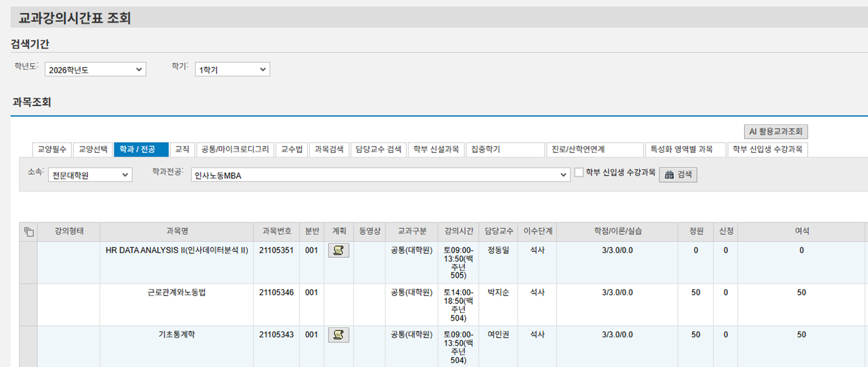Screen dimensions: 868x367
Task: Open syllabus icon for HR DATA ANALYSIS II
Action: pyautogui.click(x=339, y=251)
